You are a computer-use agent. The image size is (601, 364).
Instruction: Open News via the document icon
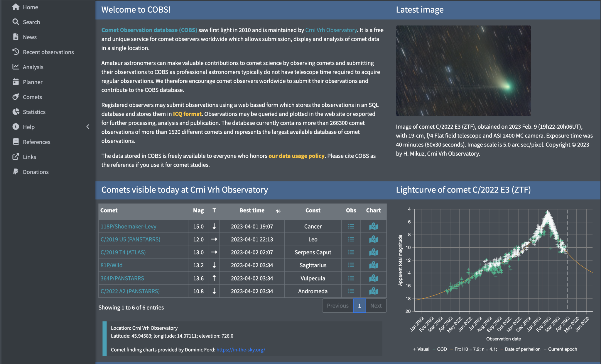(x=16, y=37)
